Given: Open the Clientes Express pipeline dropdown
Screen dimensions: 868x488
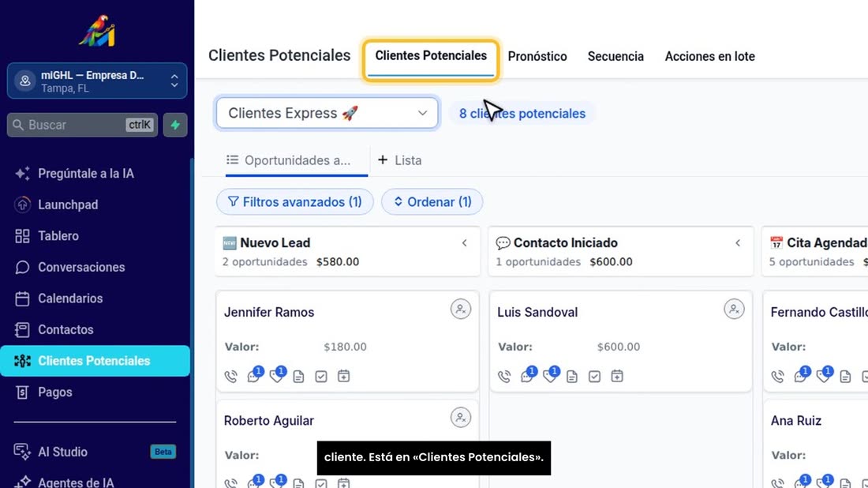Looking at the screenshot, I should pos(327,113).
